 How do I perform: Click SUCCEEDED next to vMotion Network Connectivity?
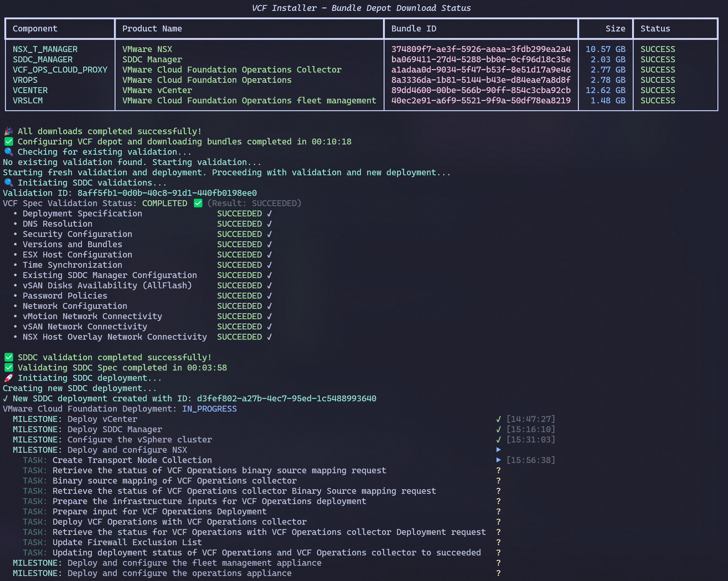click(x=239, y=316)
